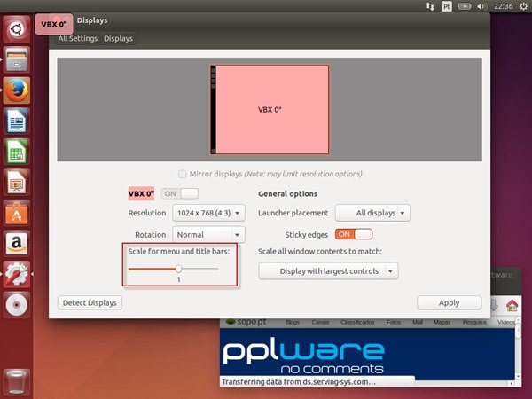The image size is (532, 399).
Task: Click Canais link in Firefox page
Action: point(320,322)
